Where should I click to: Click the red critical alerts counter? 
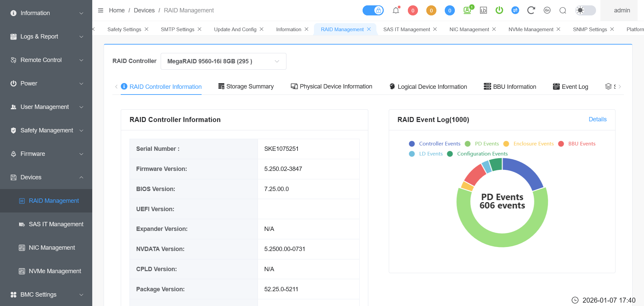[x=413, y=10]
